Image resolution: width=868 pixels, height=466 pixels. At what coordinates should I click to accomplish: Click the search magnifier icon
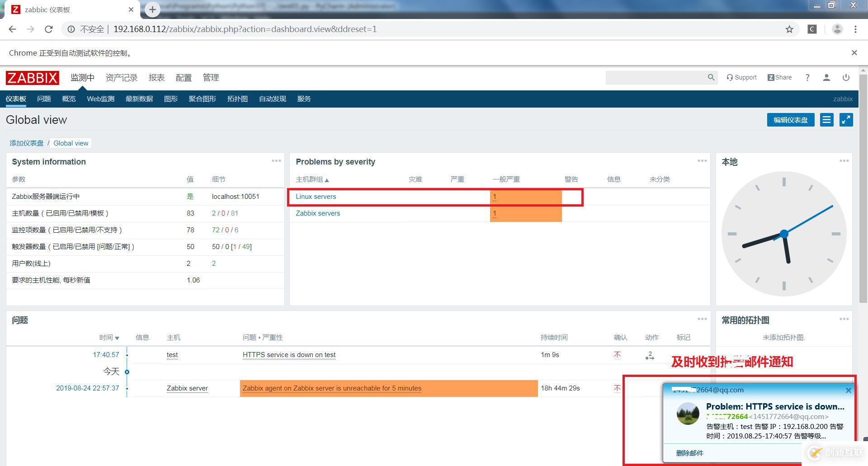coord(711,78)
